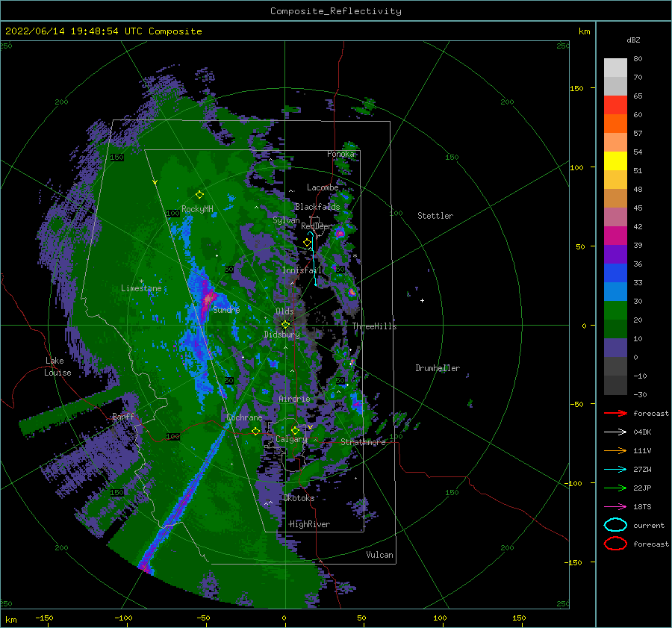Image resolution: width=672 pixels, height=628 pixels.
Task: Click the -150 tick on the bottom axis
Action: (44, 618)
